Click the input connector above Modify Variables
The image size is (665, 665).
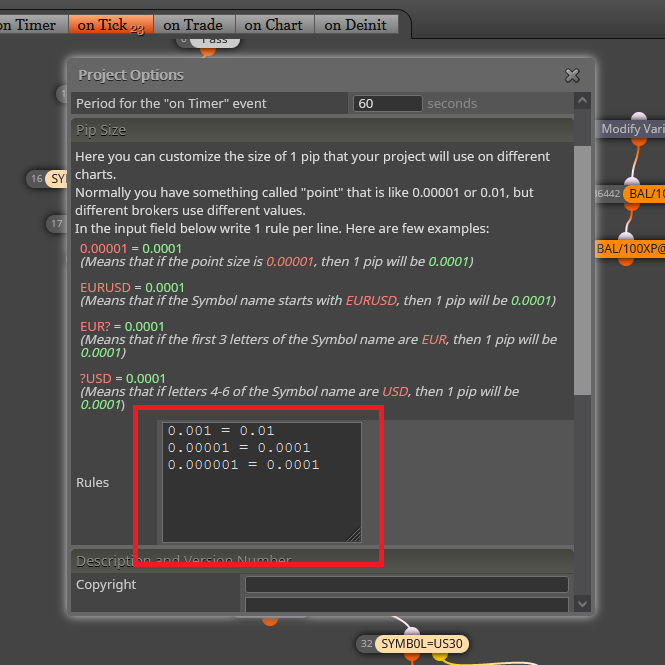click(x=639, y=117)
